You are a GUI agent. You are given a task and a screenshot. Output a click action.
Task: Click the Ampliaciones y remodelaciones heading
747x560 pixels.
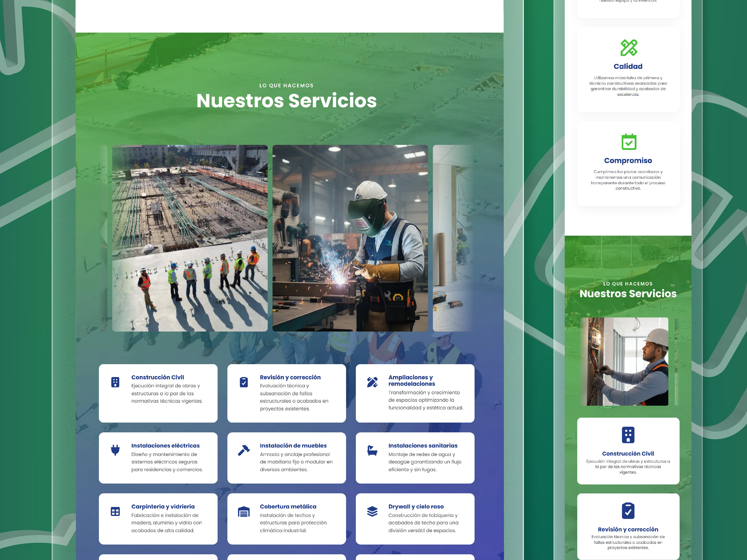(412, 381)
